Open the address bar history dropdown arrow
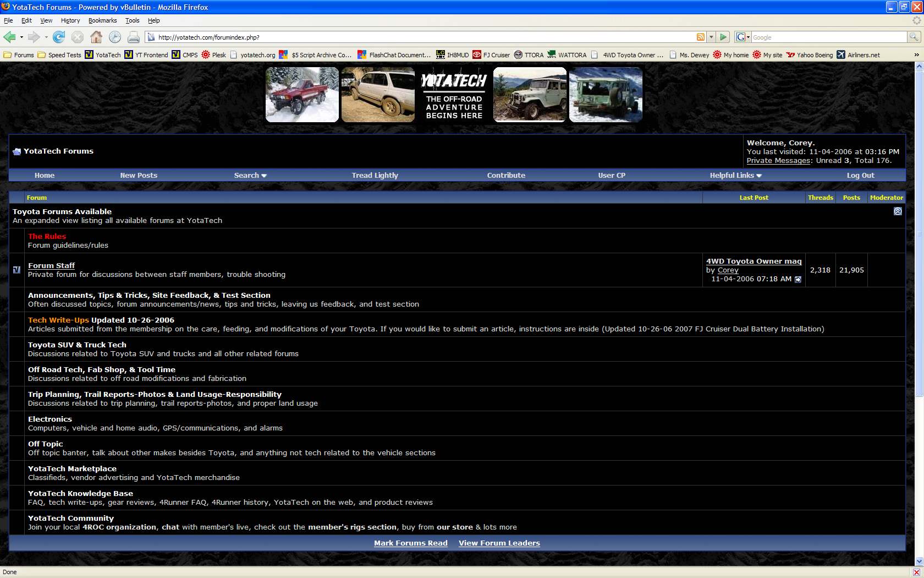 tap(711, 37)
